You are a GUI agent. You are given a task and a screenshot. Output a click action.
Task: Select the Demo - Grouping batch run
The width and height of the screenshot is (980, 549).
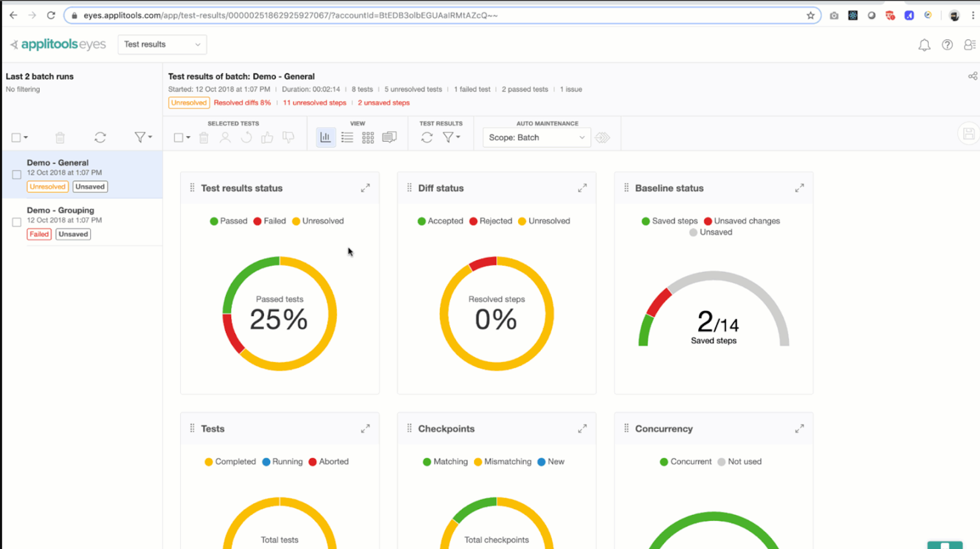[82, 222]
